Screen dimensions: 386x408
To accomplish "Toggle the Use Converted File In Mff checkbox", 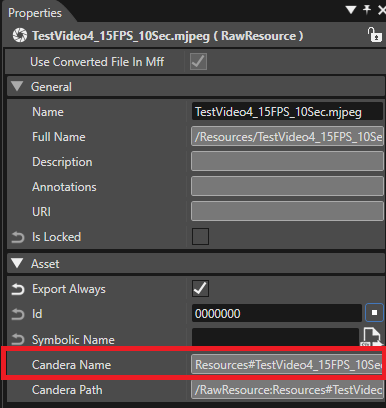I will [x=198, y=62].
